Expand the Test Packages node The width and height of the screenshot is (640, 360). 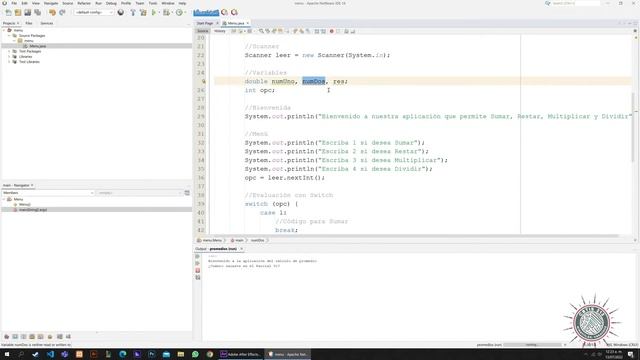[x=9, y=51]
